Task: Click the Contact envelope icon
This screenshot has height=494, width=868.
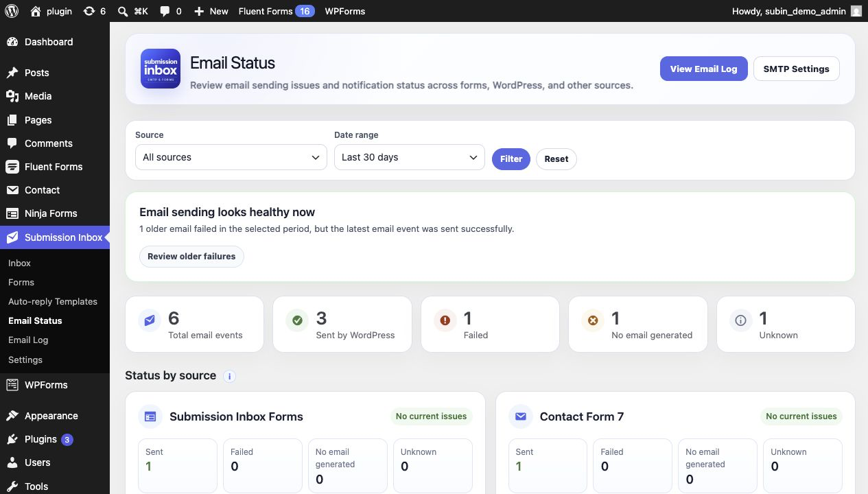Action: 12,190
